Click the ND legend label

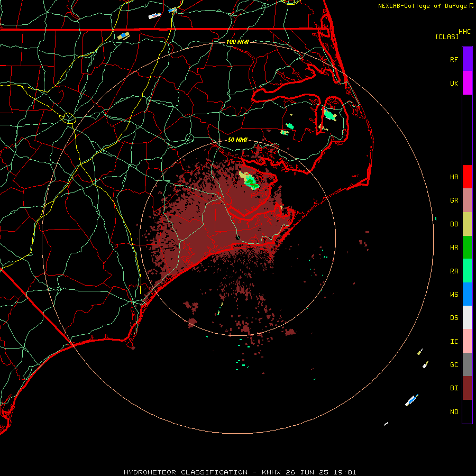(454, 411)
